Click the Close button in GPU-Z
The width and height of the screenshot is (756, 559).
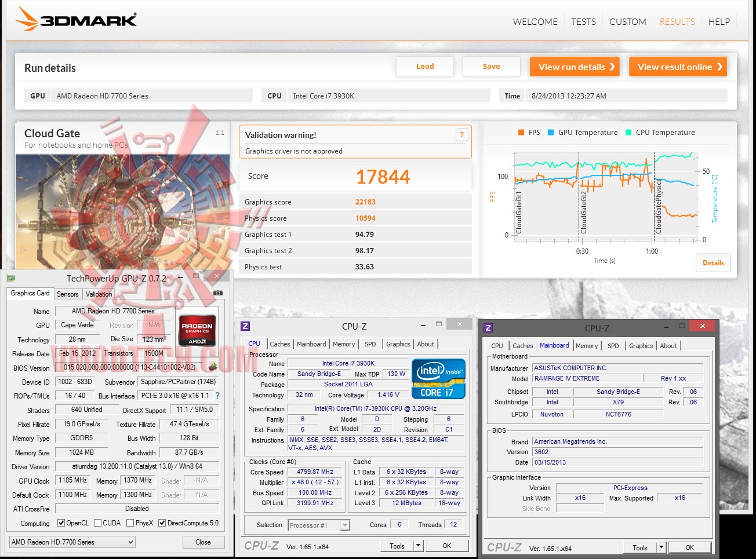click(203, 542)
